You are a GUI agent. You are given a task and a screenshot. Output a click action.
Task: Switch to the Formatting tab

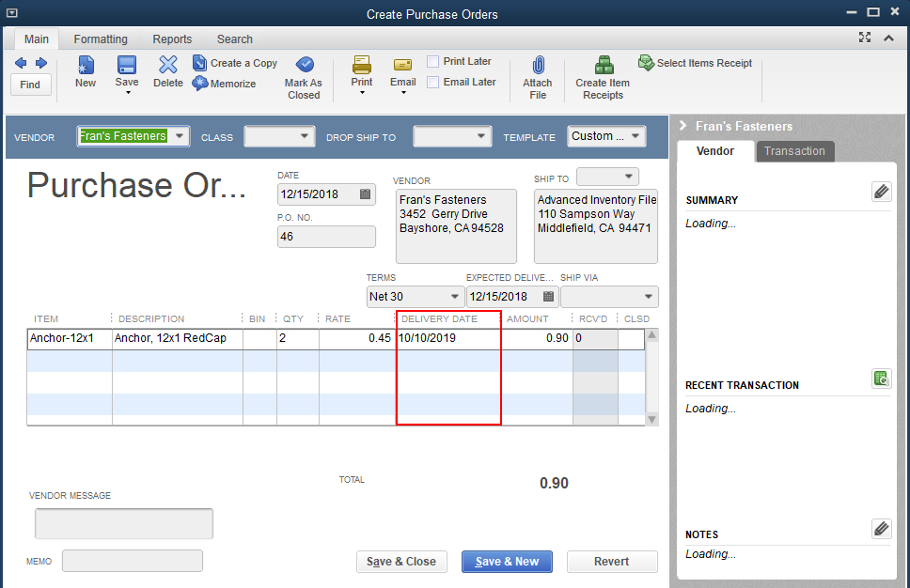point(101,39)
